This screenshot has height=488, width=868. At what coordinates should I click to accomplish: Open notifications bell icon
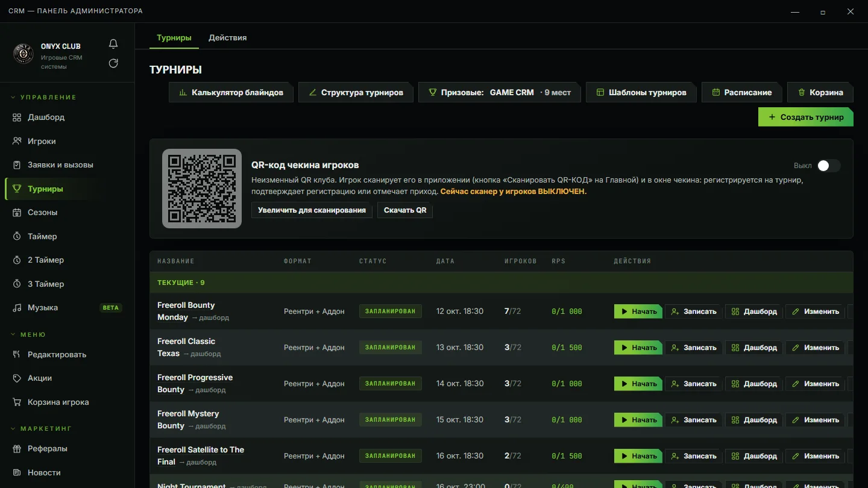pos(113,44)
